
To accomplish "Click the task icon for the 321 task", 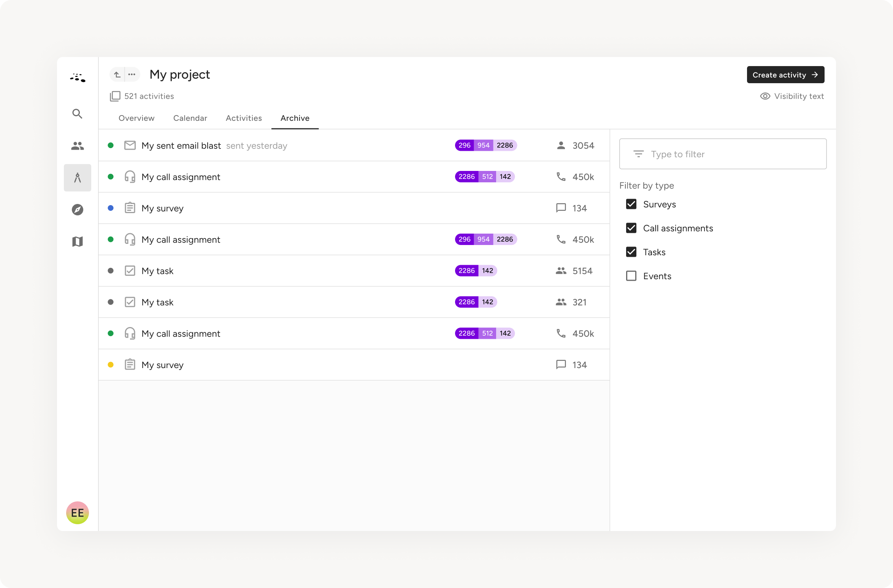I will click(x=130, y=302).
